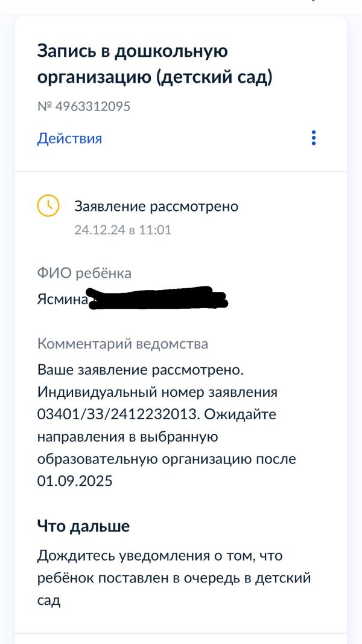Click the blacked-out surname redaction
The image size is (362, 644).
coord(158,298)
